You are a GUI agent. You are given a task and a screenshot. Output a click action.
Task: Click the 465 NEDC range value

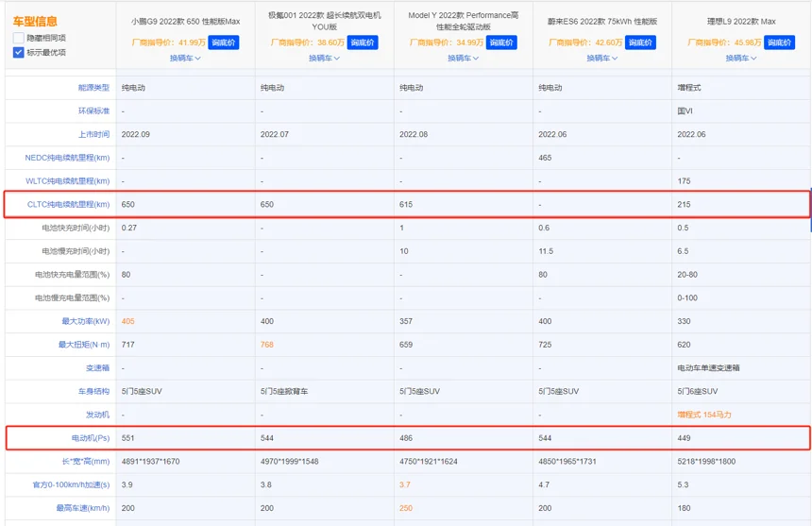[545, 158]
